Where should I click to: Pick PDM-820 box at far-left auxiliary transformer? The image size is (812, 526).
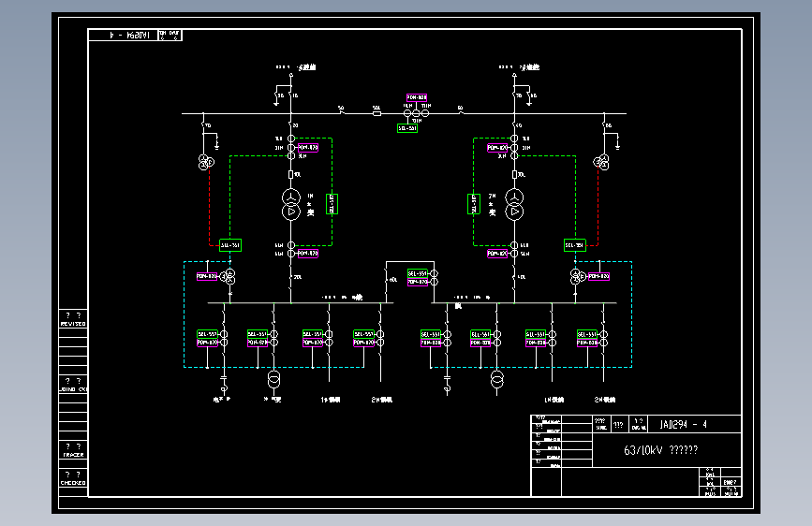[x=207, y=276]
